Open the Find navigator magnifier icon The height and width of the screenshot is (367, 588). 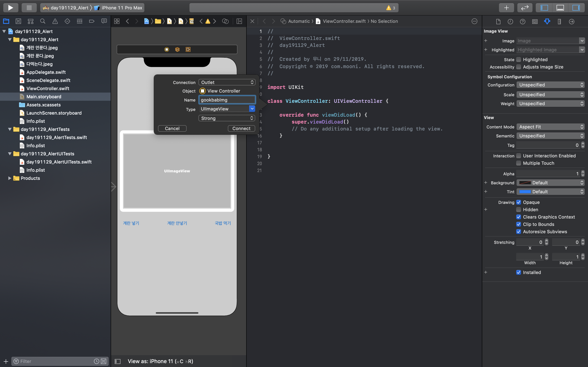pos(43,21)
